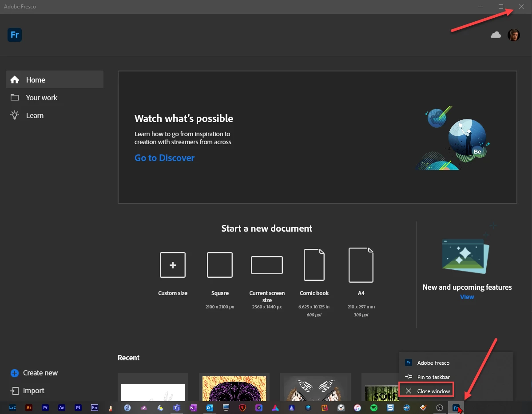Open Microsoft Teams from the taskbar
The height and width of the screenshot is (414, 532).
(x=177, y=408)
